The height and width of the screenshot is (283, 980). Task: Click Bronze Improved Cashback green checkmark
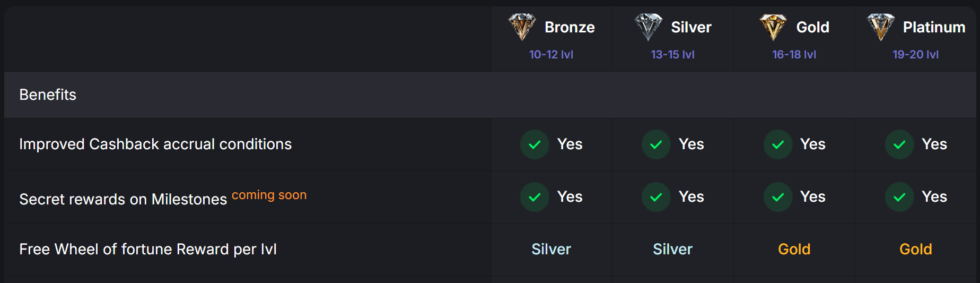click(x=535, y=144)
